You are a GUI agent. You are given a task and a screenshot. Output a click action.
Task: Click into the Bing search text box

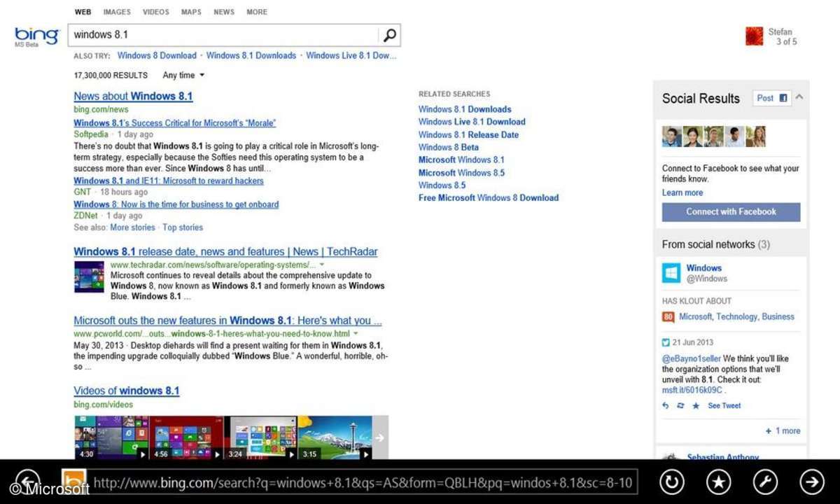223,35
